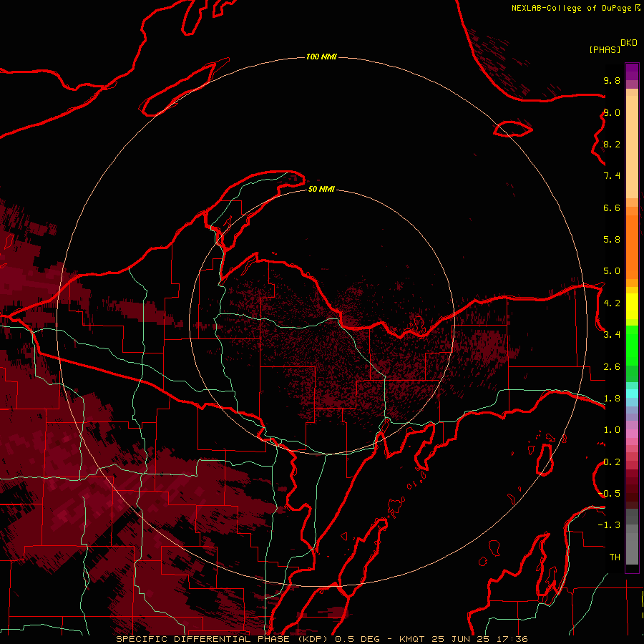
Task: Click the 3.4 value on the scale
Action: click(x=612, y=334)
